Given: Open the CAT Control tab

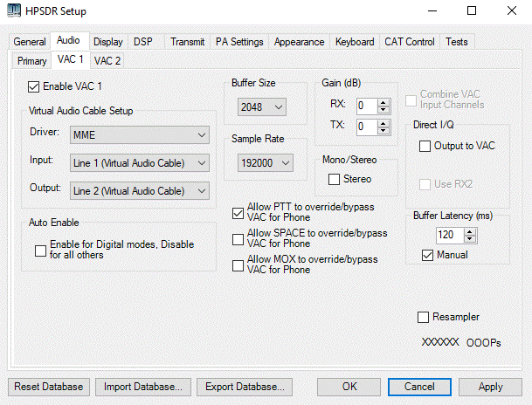Looking at the screenshot, I should 410,42.
